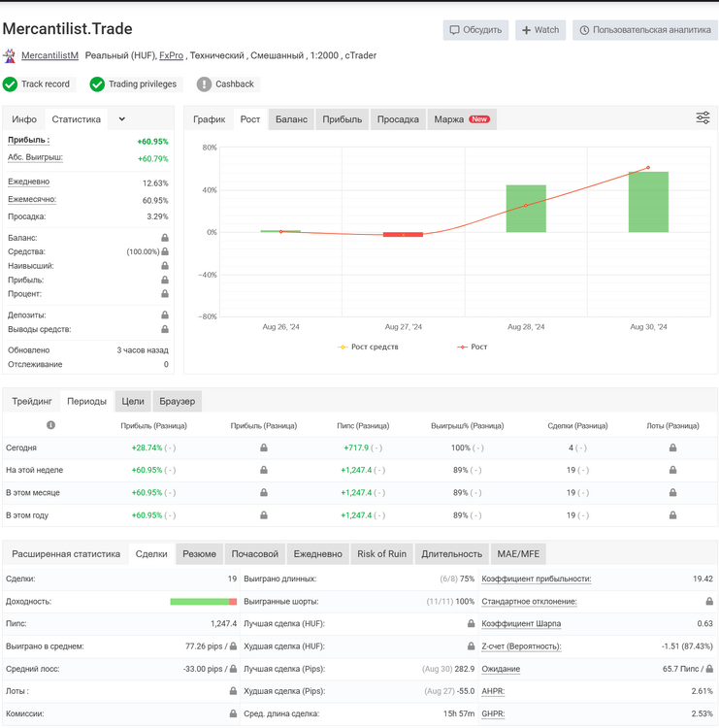Switch to the Инфо tab
This screenshot has height=728, width=719.
coord(24,119)
